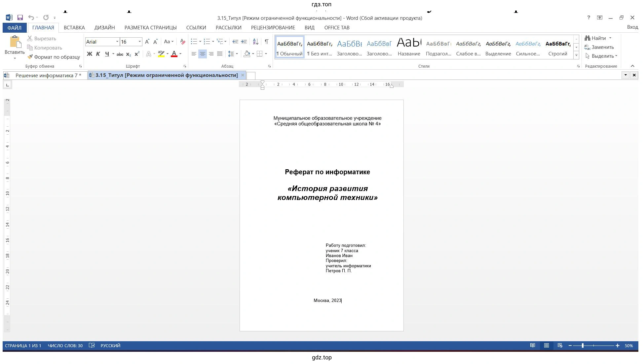Click the Decrease Indent icon

click(x=235, y=42)
